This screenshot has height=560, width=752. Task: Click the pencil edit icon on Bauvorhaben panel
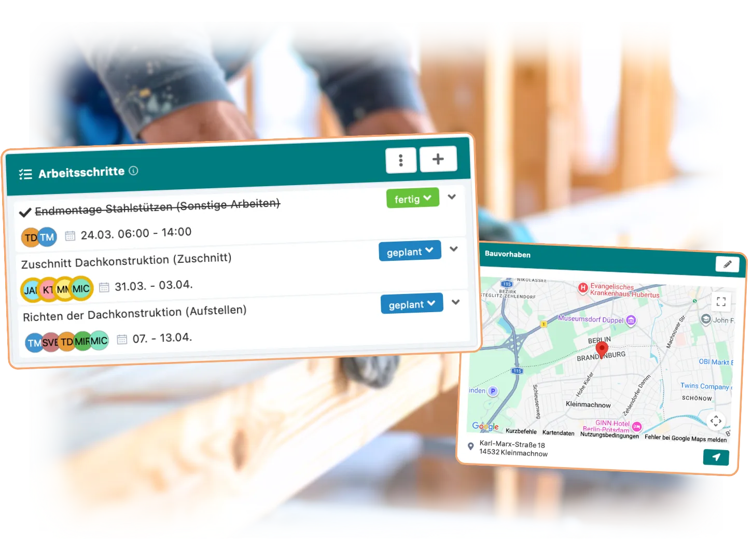(x=727, y=264)
